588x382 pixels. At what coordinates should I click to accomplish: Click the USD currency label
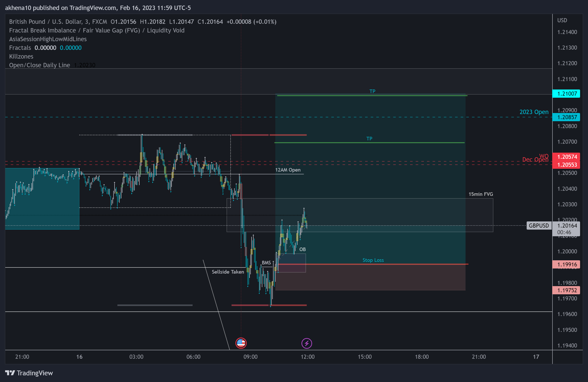[x=562, y=20]
